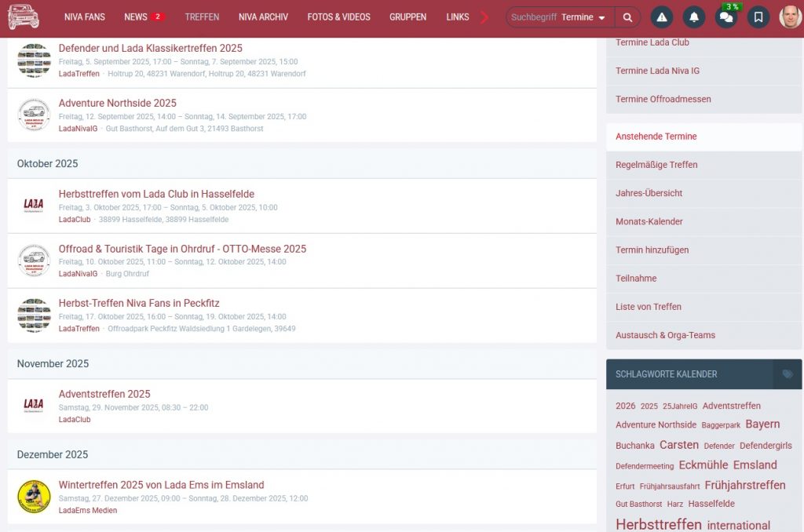
Task: Open the bookmark icon in header
Action: [758, 17]
